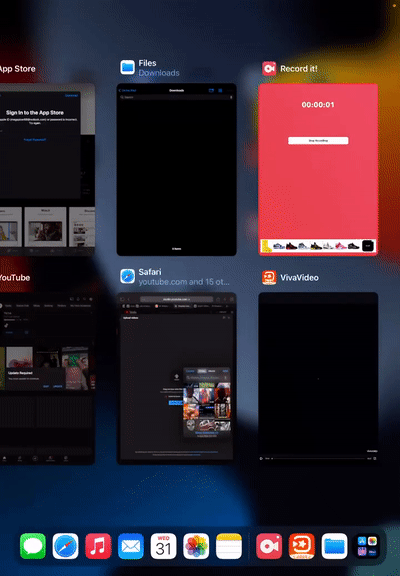Open the App Library in dock

[367, 546]
